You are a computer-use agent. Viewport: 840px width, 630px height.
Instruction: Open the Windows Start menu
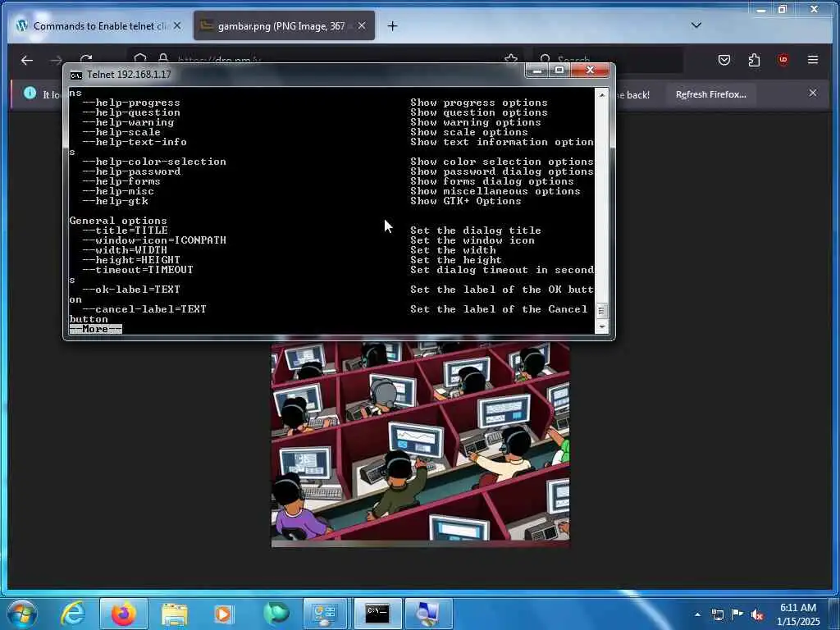click(x=22, y=614)
